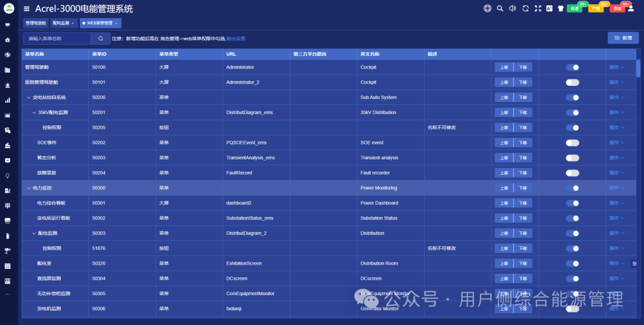The image size is (644, 325).
Task: Collapse the 变电站综自系统 tree row
Action: (x=29, y=97)
